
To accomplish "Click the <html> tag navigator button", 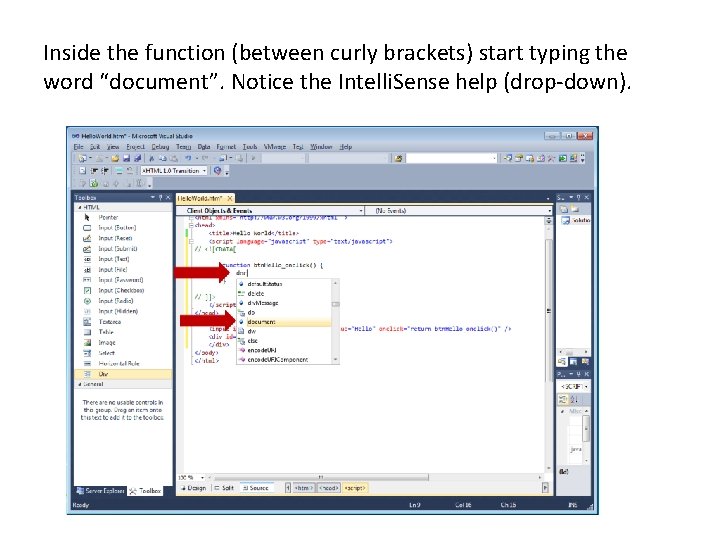I will tap(304, 488).
